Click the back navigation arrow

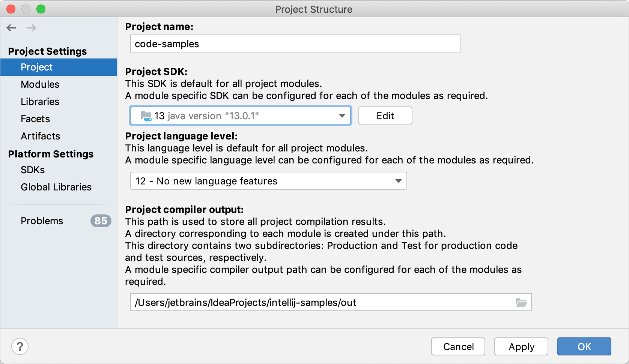tap(12, 28)
